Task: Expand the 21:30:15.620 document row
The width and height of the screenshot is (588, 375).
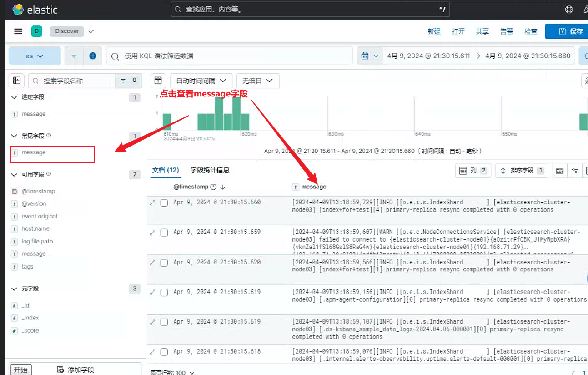Action: (153, 263)
